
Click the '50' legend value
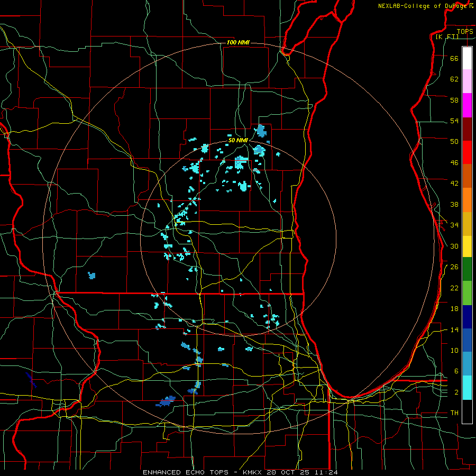coord(454,142)
